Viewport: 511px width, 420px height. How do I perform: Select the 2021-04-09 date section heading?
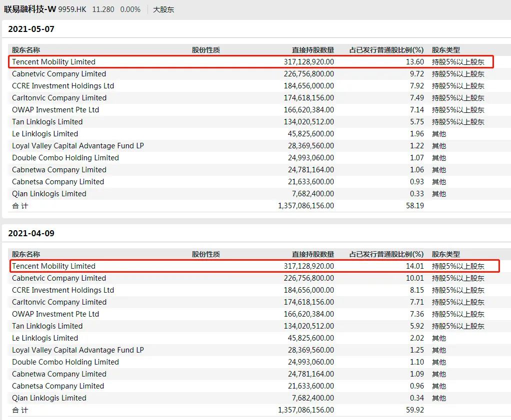(x=31, y=233)
